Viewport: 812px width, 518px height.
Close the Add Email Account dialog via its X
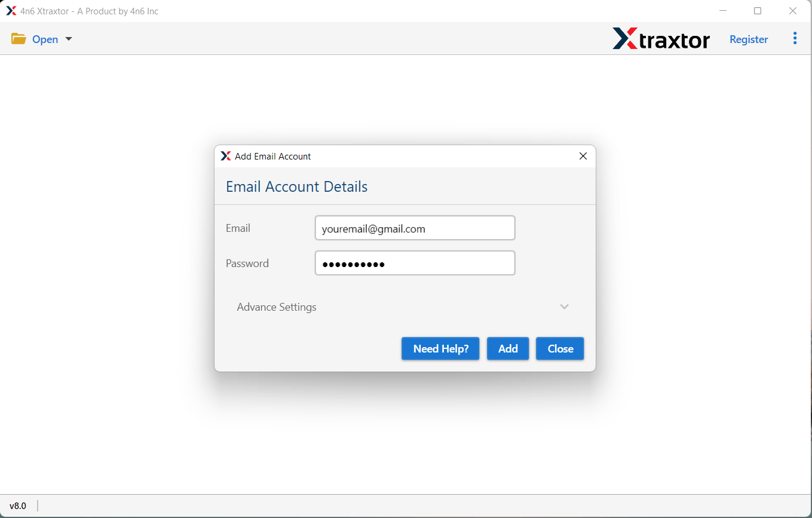tap(583, 155)
